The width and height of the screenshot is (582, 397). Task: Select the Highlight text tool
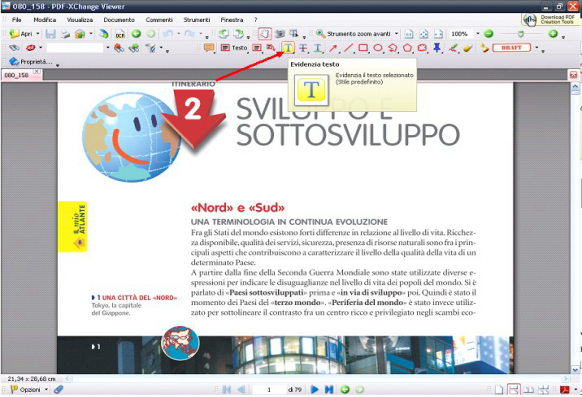coord(288,48)
